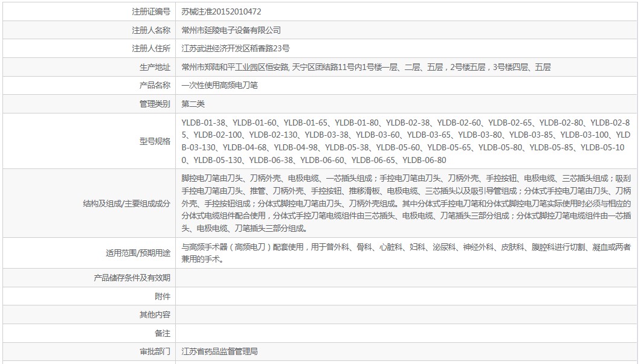Viewport: 641px width, 364px height.
Task: Click model list starting YLDB-01-38
Action: coord(406,141)
